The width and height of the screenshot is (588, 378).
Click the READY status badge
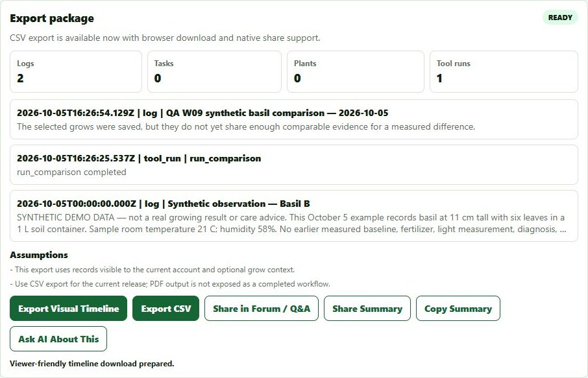click(560, 18)
